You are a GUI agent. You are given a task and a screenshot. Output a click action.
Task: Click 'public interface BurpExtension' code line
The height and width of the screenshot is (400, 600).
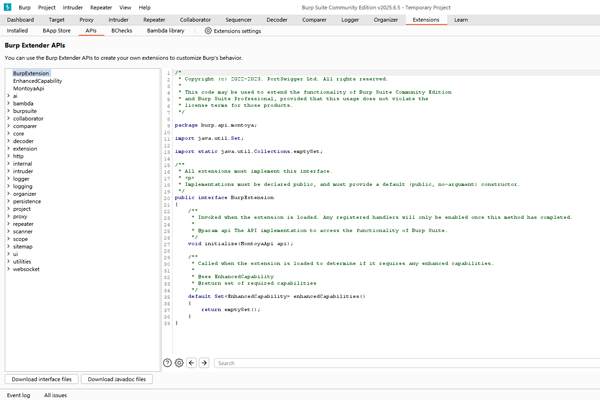pos(224,198)
